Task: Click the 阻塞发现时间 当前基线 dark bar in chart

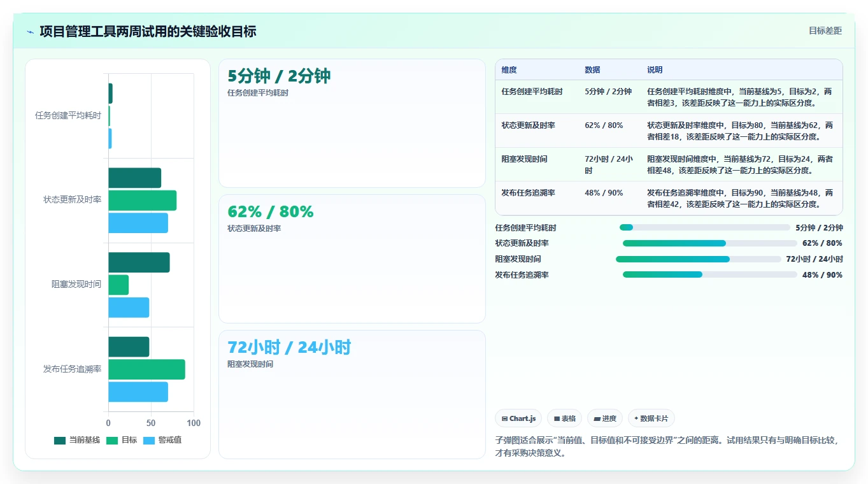Action: [x=139, y=262]
